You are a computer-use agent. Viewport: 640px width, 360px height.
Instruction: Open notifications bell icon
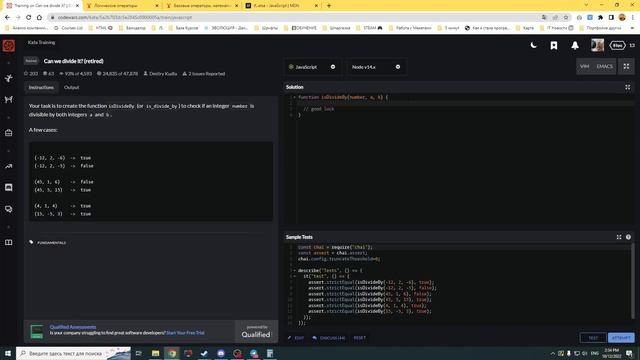click(x=575, y=45)
